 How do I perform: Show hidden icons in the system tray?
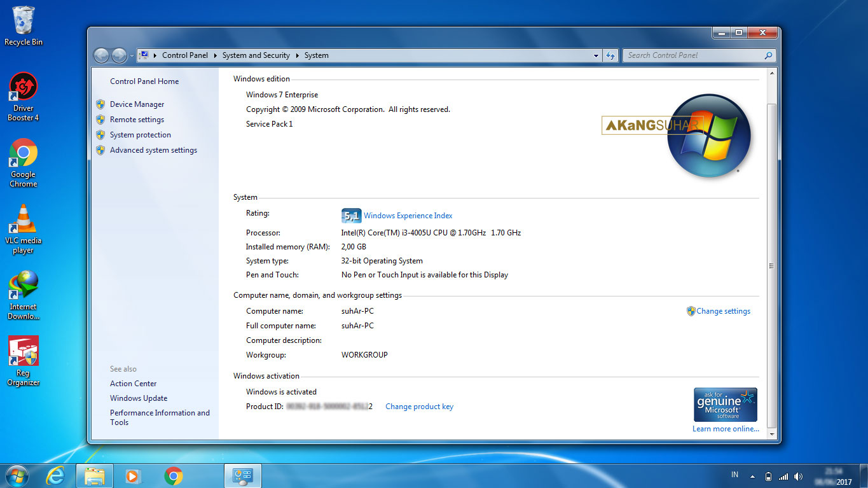[753, 476]
